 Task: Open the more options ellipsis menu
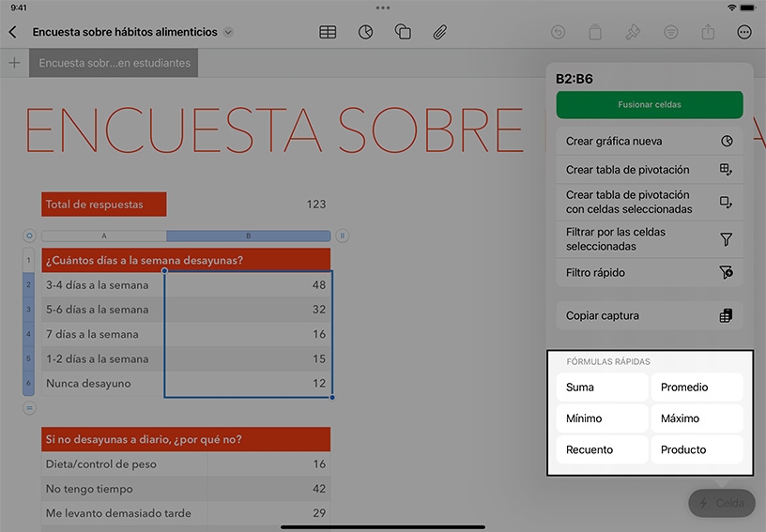(x=744, y=32)
